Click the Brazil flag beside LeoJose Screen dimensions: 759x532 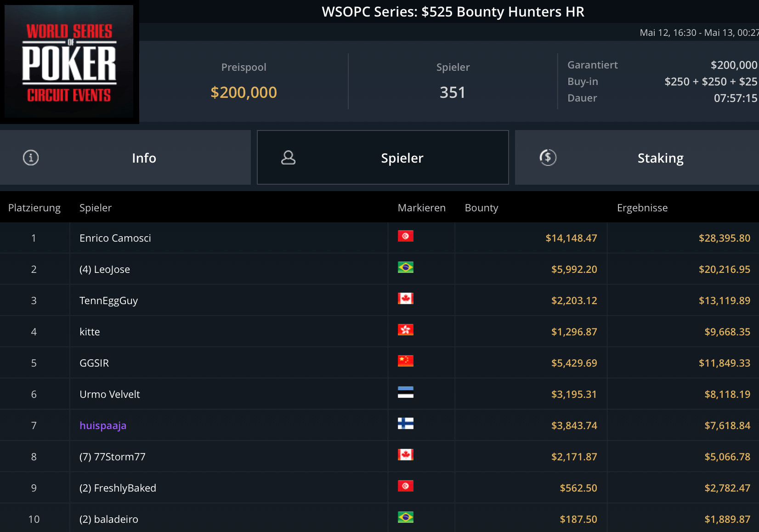coord(405,267)
